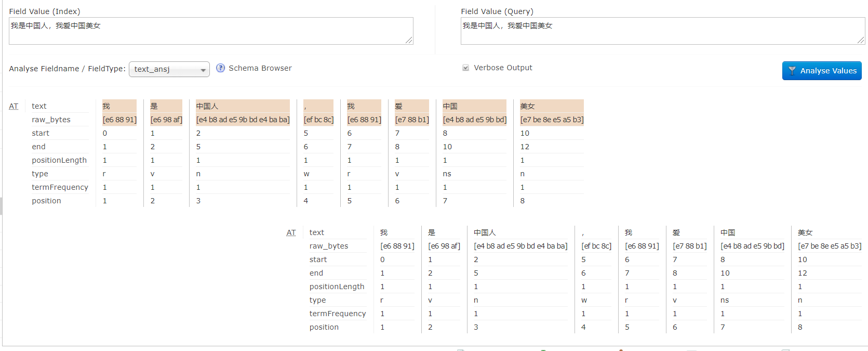Open the text_ansj fieldtype dropdown

pyautogui.click(x=169, y=69)
